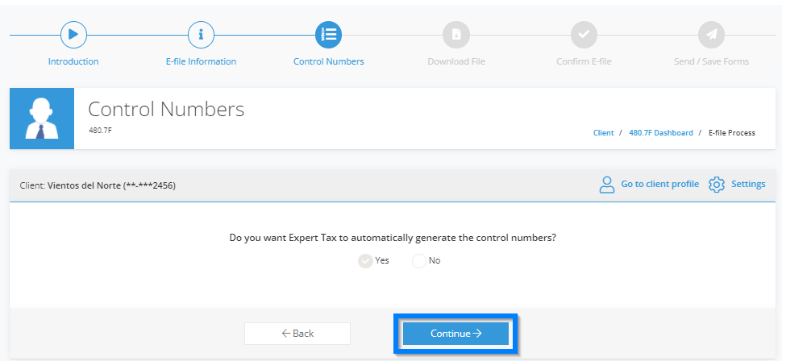785x364 pixels.
Task: Go to the E-file Information step label
Action: click(201, 62)
